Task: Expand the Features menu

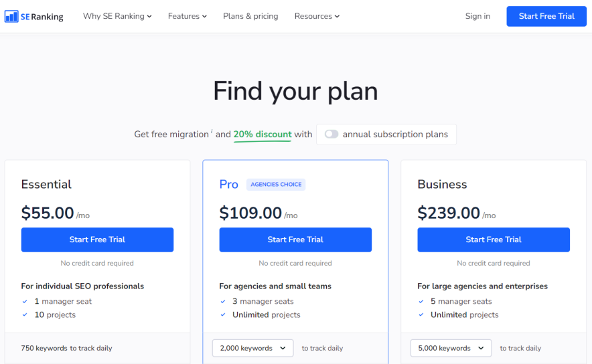Action: (x=187, y=16)
